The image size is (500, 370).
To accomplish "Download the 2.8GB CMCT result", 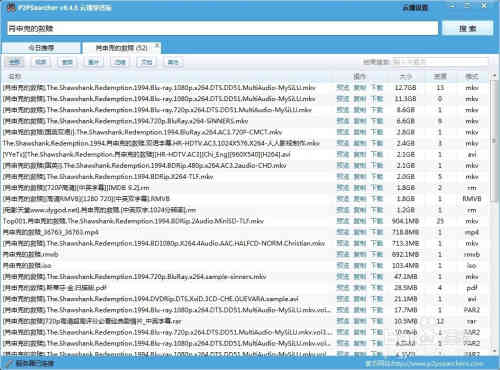I will 377,132.
